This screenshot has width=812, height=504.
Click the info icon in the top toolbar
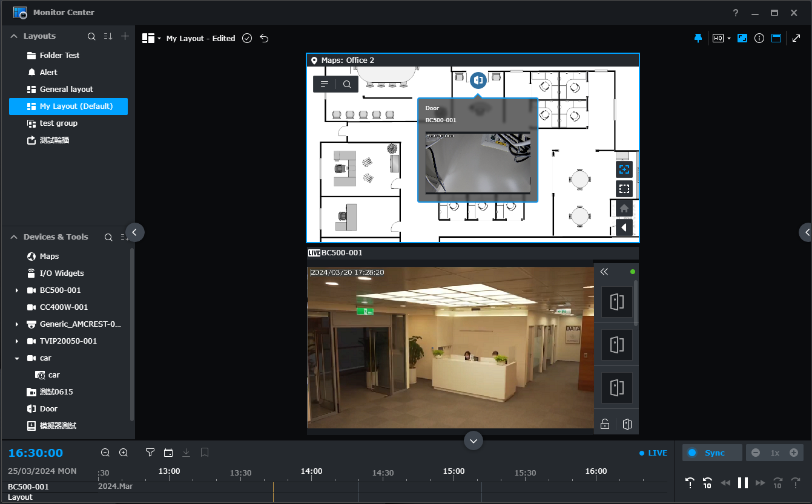coord(759,38)
